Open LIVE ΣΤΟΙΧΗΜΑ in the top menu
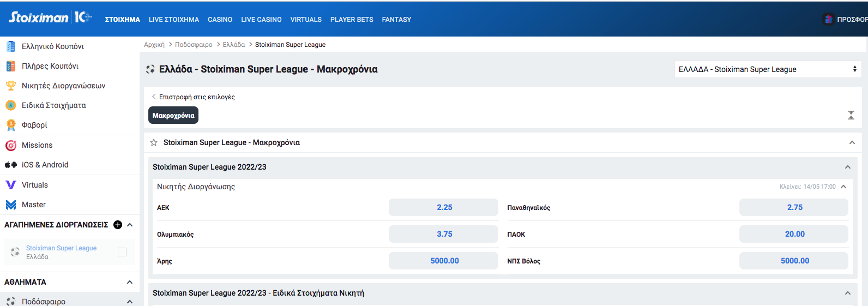Image resolution: width=868 pixels, height=306 pixels. (x=174, y=19)
